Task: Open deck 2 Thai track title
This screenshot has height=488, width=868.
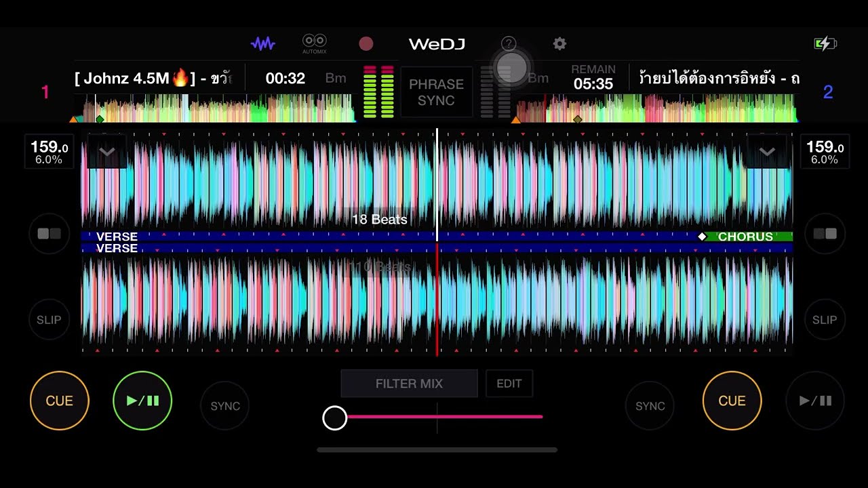Action: (719, 79)
